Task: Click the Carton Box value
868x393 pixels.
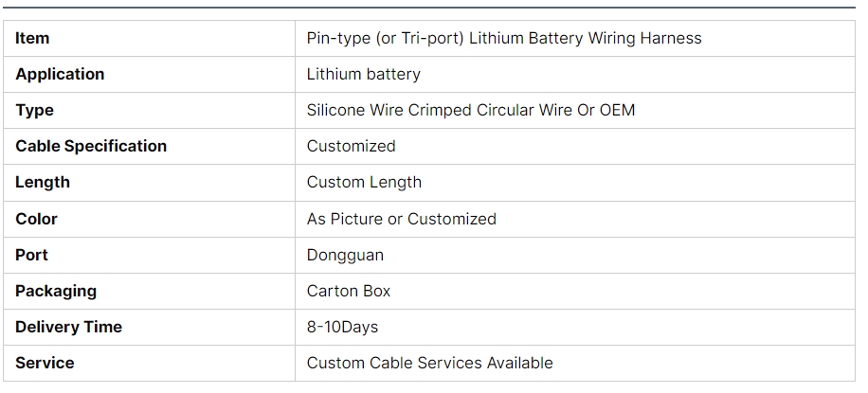Action: point(349,291)
